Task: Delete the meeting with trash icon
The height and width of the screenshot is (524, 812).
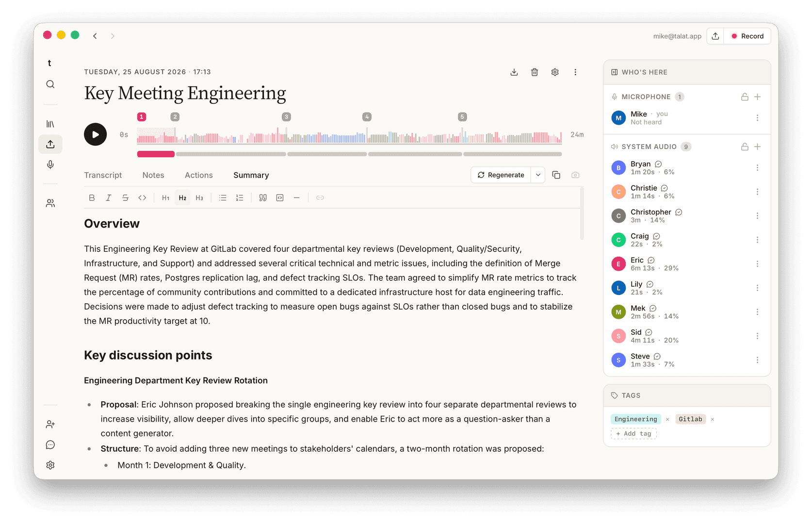Action: pyautogui.click(x=535, y=72)
